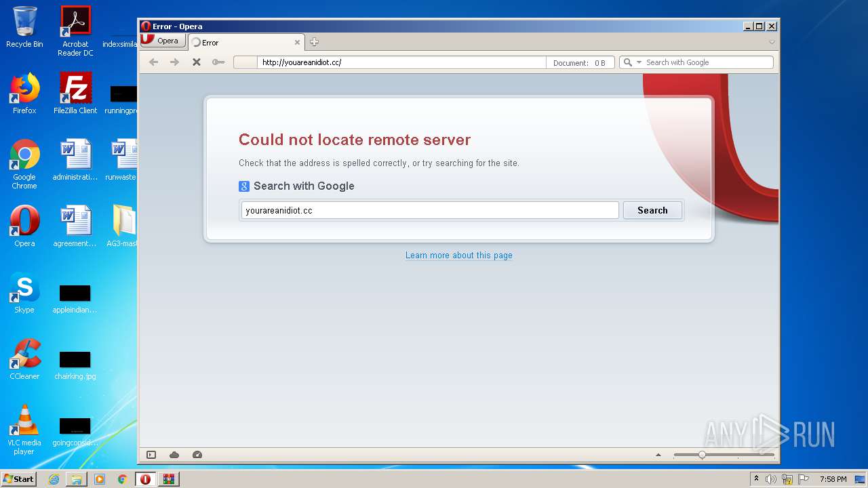Screen dimensions: 868x488
Task: Launch Google Chrome desktop shortcut
Action: tap(24, 164)
